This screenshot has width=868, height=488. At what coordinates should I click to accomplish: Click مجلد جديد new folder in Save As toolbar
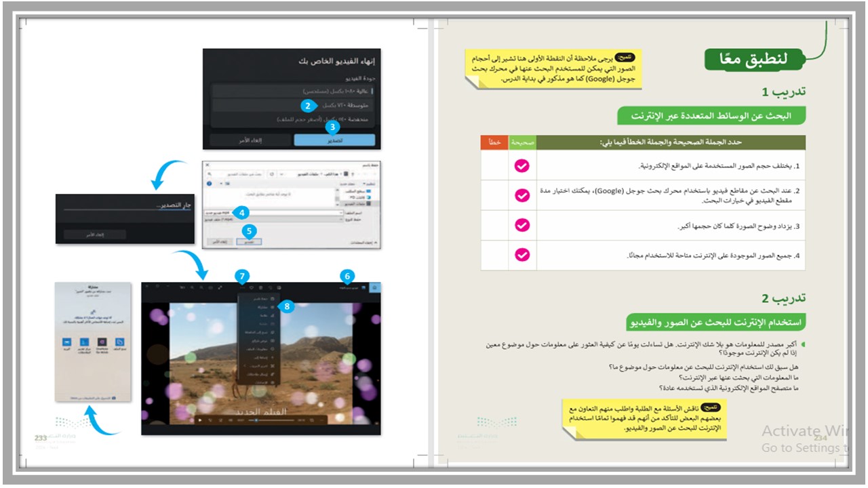pos(347,184)
